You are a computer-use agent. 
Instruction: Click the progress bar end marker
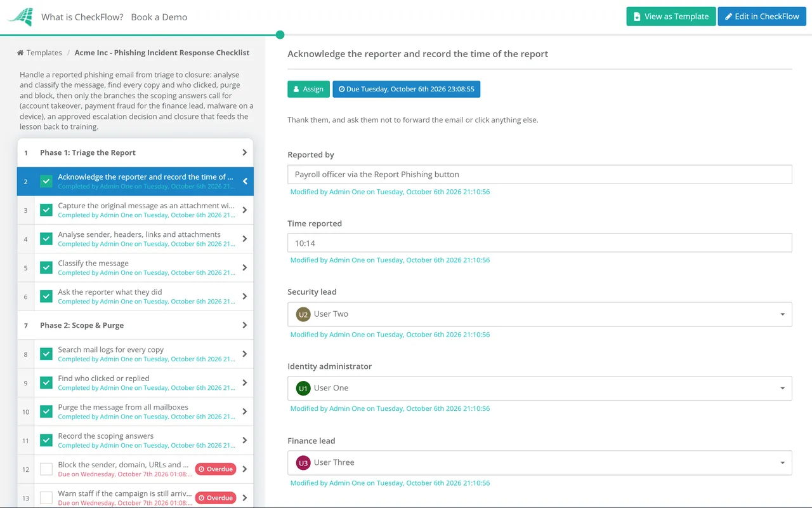pyautogui.click(x=280, y=35)
